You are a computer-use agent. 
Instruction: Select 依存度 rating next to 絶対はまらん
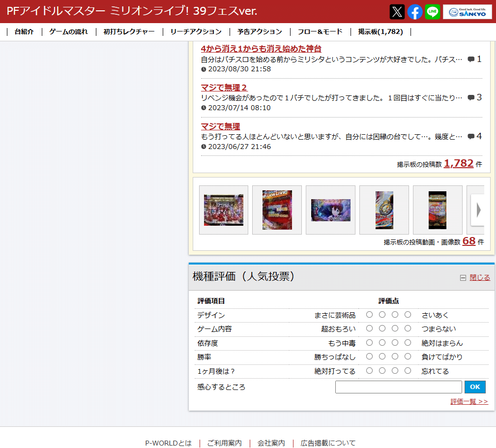point(408,343)
